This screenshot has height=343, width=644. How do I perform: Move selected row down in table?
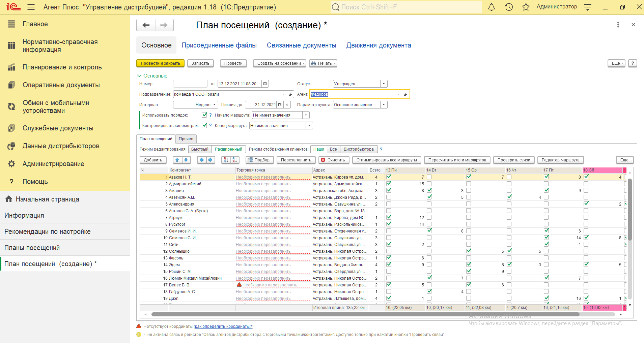[186, 160]
